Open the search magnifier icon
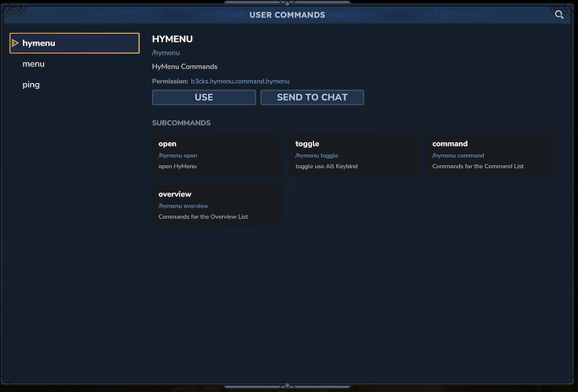 (x=559, y=14)
